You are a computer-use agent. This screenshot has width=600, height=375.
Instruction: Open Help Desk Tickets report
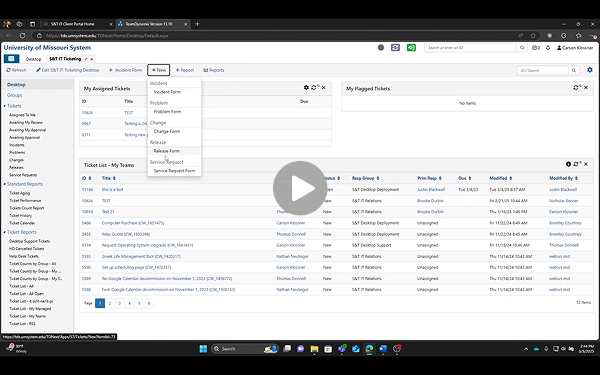click(x=24, y=256)
